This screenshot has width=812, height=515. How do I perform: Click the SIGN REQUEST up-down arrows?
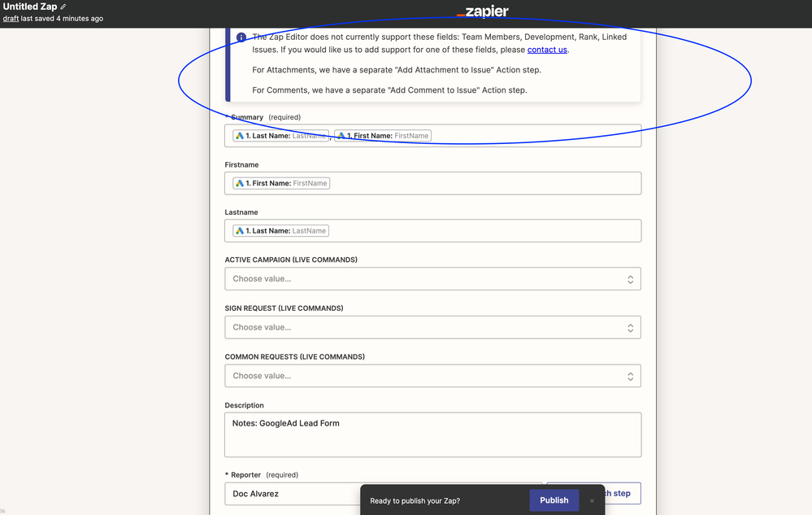coord(630,328)
